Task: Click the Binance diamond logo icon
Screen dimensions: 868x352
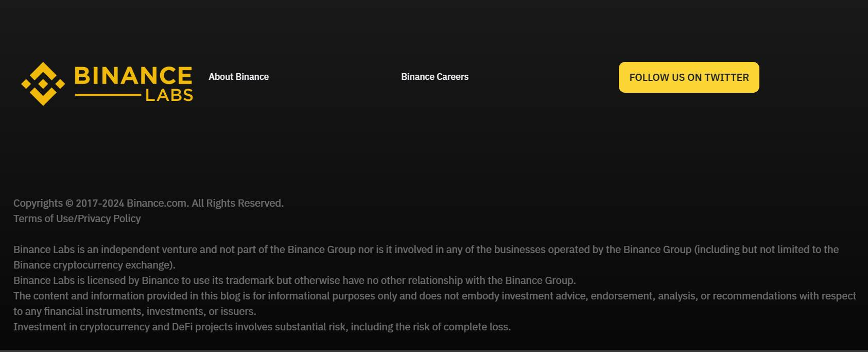Action: point(43,83)
